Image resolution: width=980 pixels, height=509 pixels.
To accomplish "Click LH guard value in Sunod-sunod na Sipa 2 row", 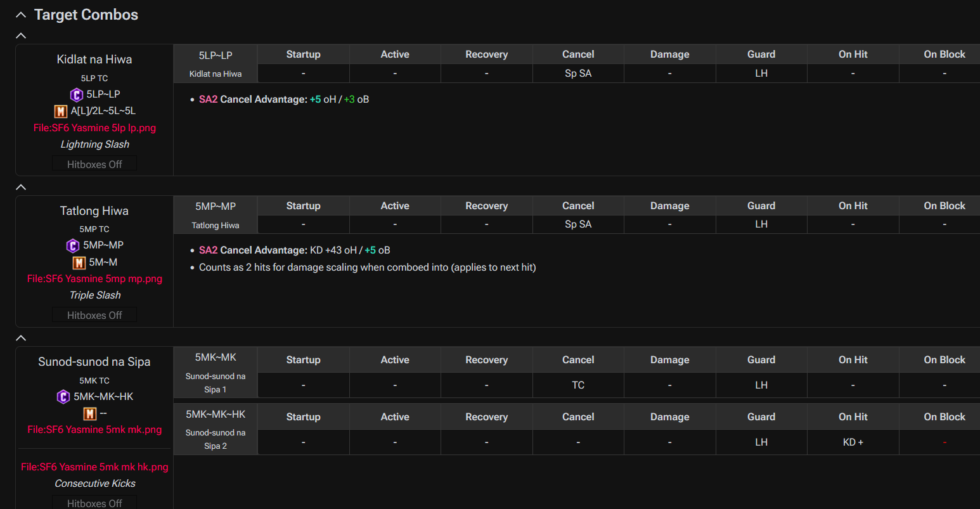I will [x=761, y=442].
